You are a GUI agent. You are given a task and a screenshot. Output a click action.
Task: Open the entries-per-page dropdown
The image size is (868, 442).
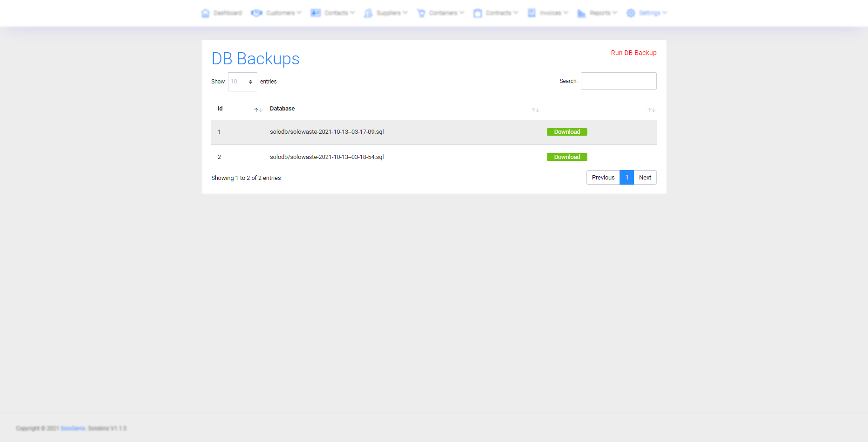pyautogui.click(x=242, y=82)
